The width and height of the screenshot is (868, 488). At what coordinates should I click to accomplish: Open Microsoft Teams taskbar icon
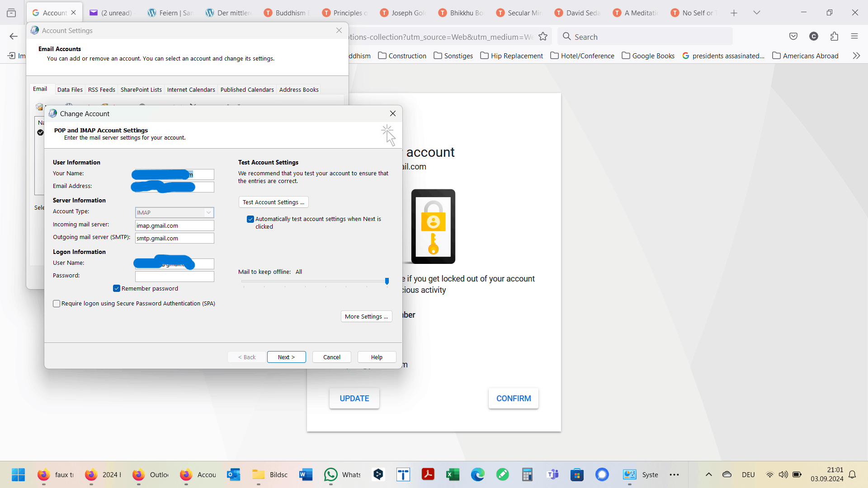pos(552,474)
